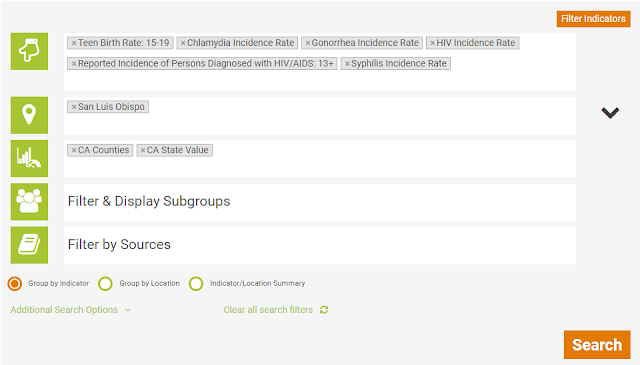
Task: Remove the CA State Value comparison tag
Action: tap(143, 150)
